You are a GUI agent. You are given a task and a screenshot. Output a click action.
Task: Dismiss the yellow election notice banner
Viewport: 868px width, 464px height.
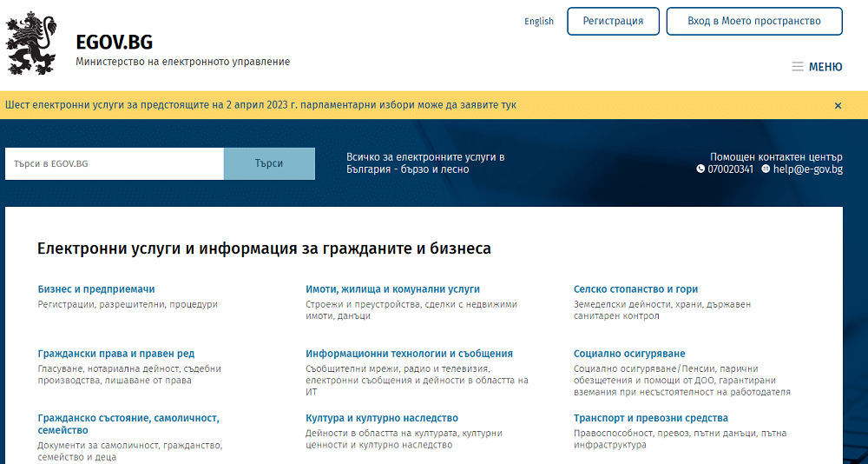(838, 105)
